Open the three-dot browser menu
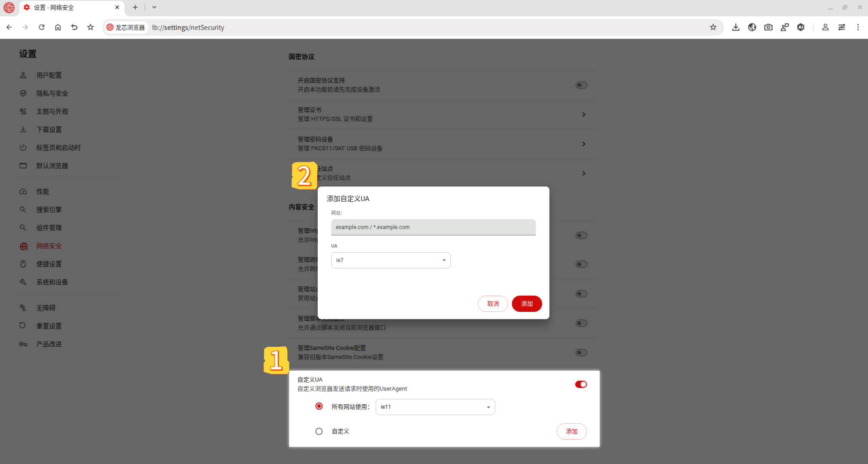868x464 pixels. click(x=858, y=27)
